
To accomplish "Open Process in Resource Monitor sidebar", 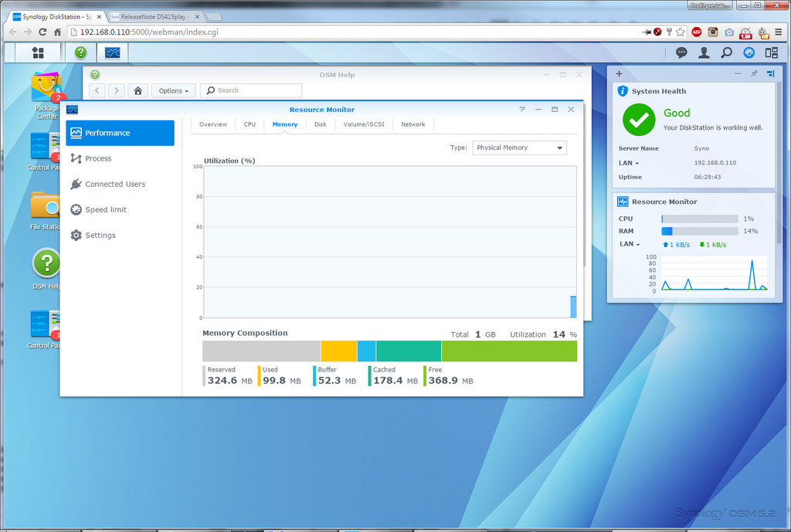I will (x=120, y=158).
